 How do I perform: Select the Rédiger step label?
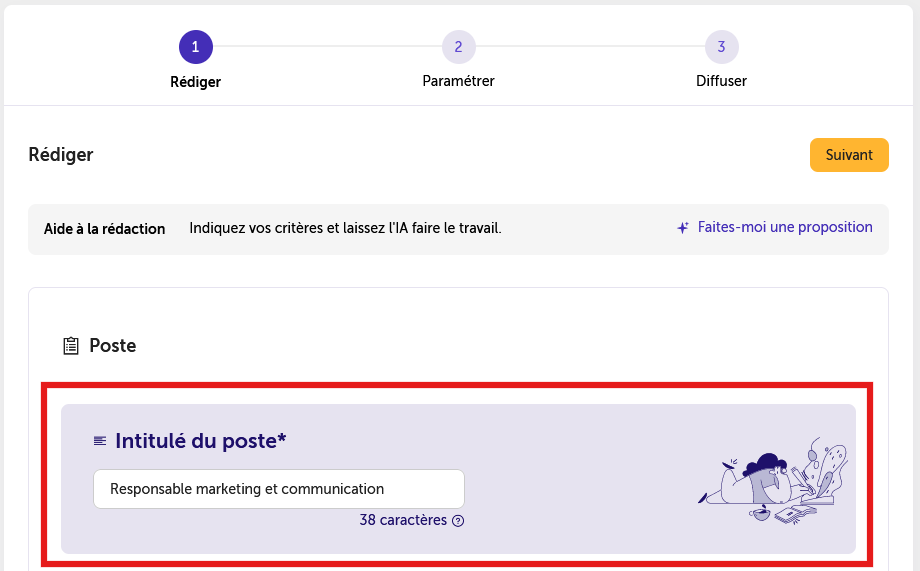click(195, 82)
